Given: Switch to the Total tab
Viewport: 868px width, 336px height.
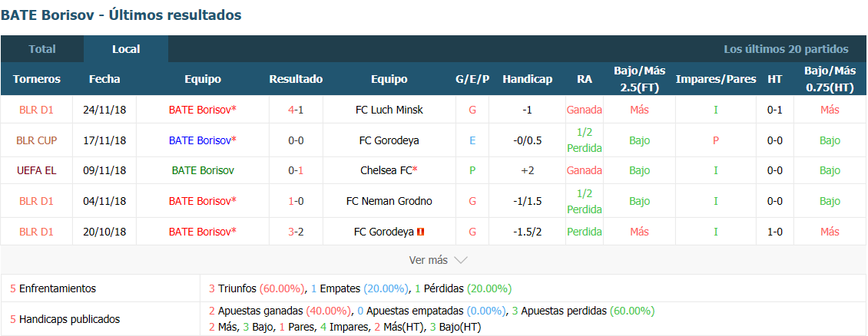Looking at the screenshot, I should click(42, 48).
